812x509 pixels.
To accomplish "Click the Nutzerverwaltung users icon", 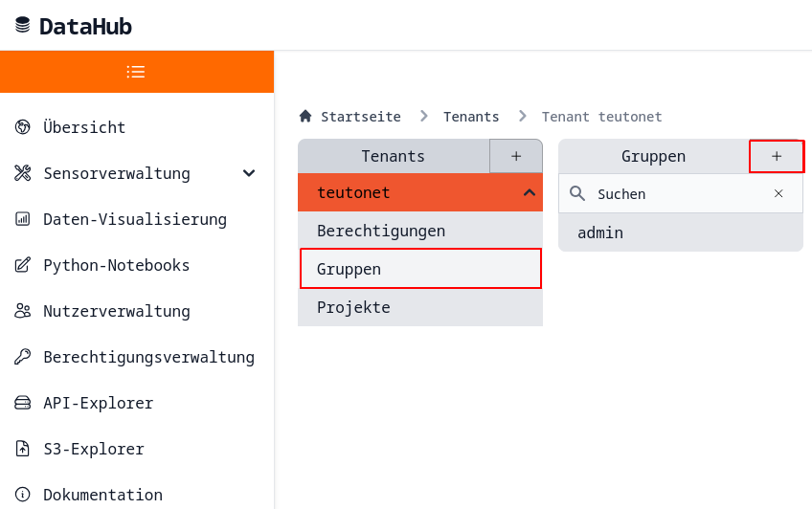I will coord(23,311).
